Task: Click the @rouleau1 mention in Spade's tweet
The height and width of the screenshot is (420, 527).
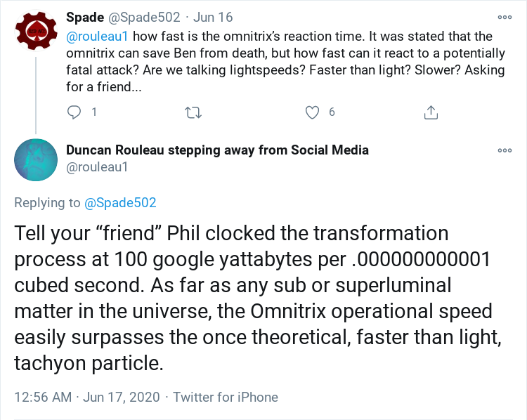Action: [98, 36]
